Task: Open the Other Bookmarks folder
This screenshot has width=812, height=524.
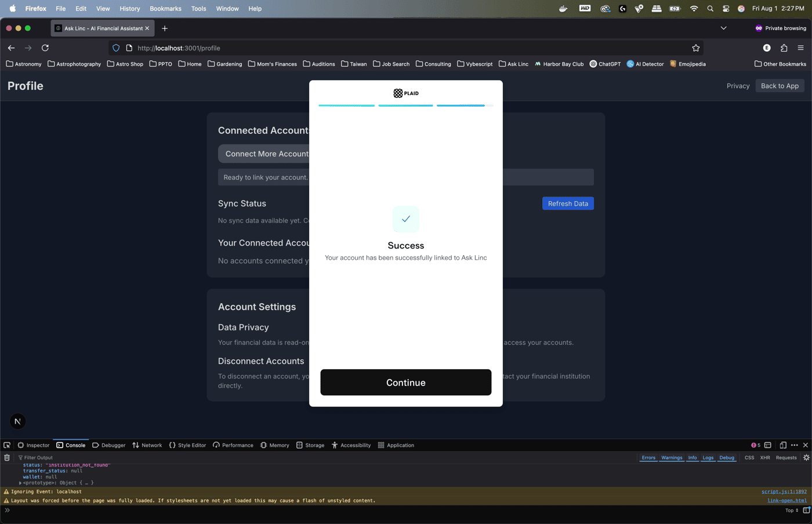Action: click(x=780, y=64)
